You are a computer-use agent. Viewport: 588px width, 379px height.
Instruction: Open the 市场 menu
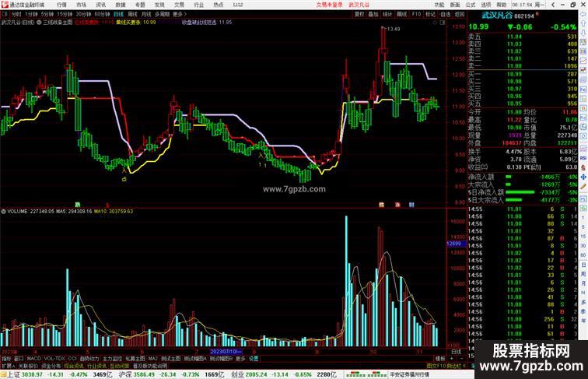coord(82,5)
